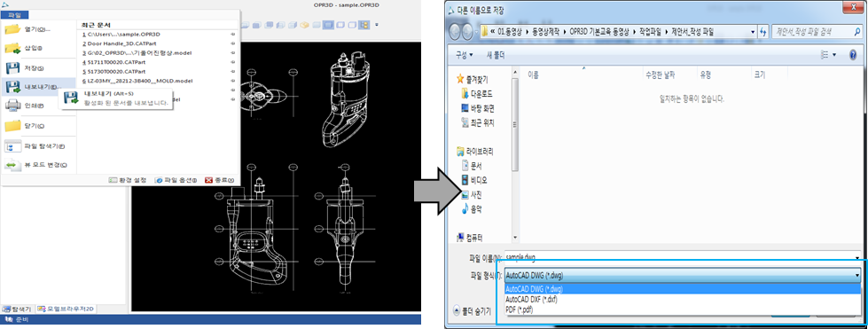Pin Door Handle_3D.CATPart recent entry

click(233, 43)
